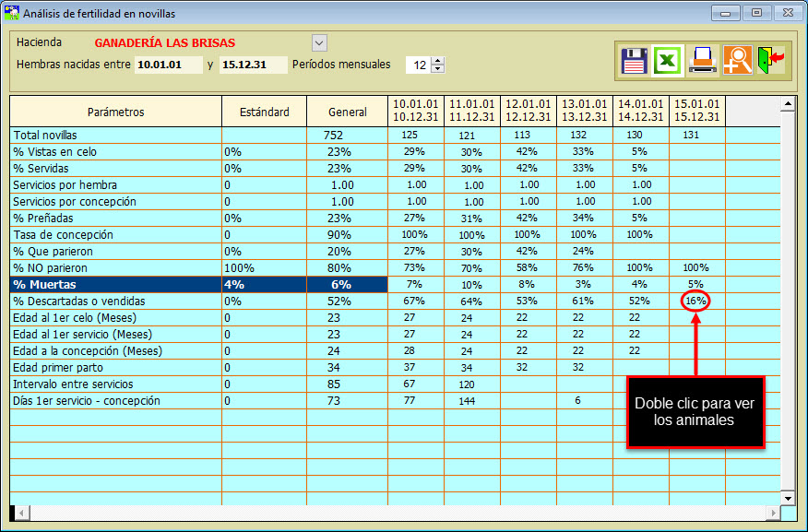Click Total novillas General value 752

point(333,136)
